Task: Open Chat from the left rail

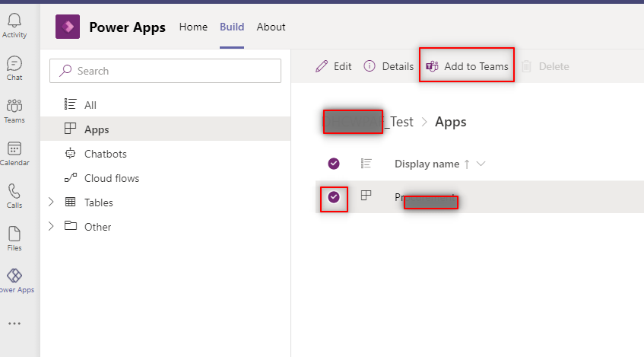Action: [x=14, y=68]
